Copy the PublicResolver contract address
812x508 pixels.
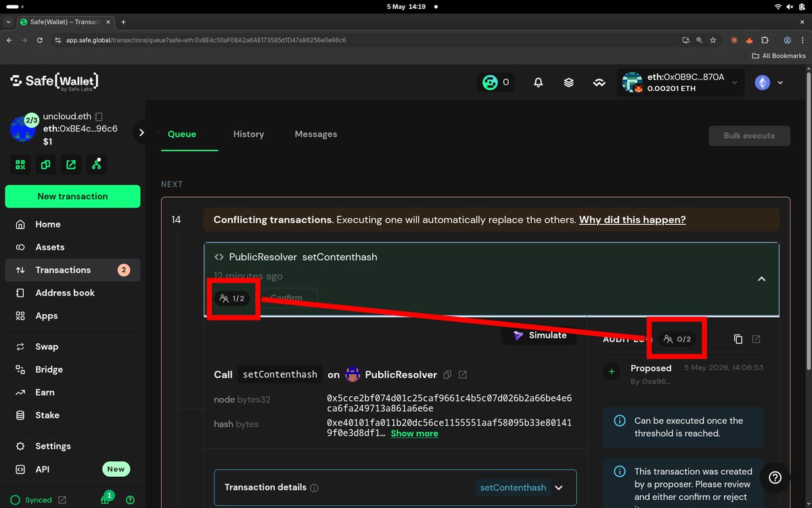click(x=447, y=375)
